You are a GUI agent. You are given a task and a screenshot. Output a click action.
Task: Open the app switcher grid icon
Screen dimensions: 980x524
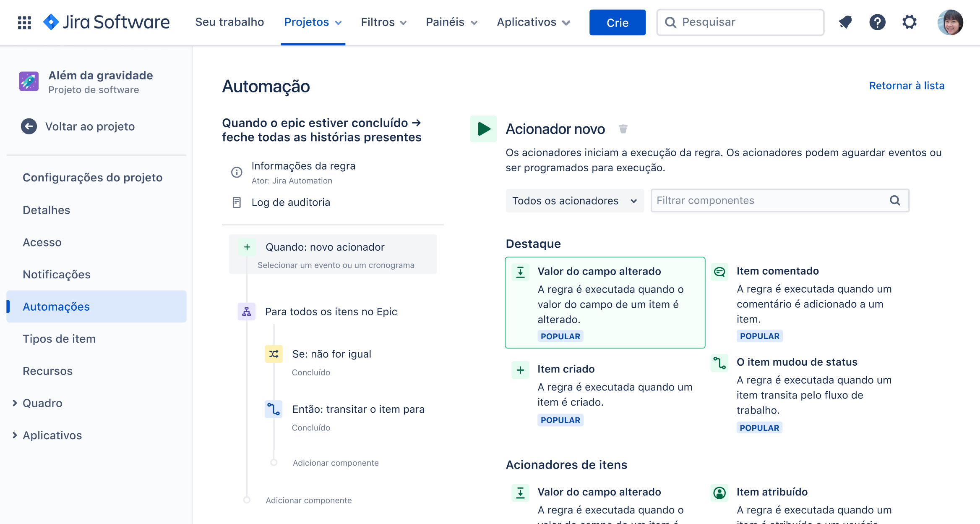[x=24, y=22]
